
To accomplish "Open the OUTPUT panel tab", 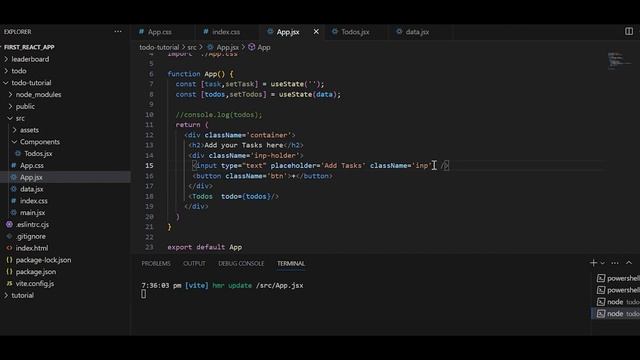I will point(194,264).
